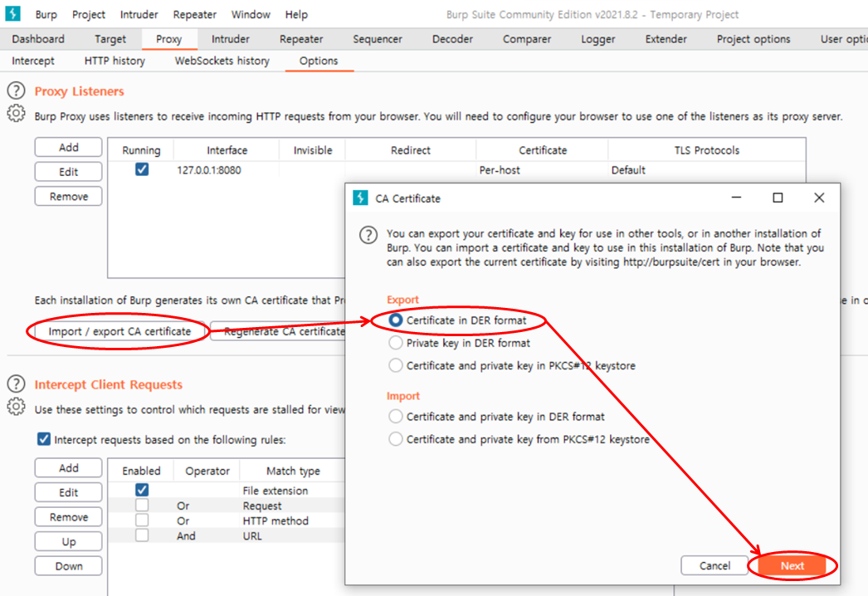This screenshot has width=868, height=596.
Task: Switch to the Proxy tab
Action: [168, 39]
